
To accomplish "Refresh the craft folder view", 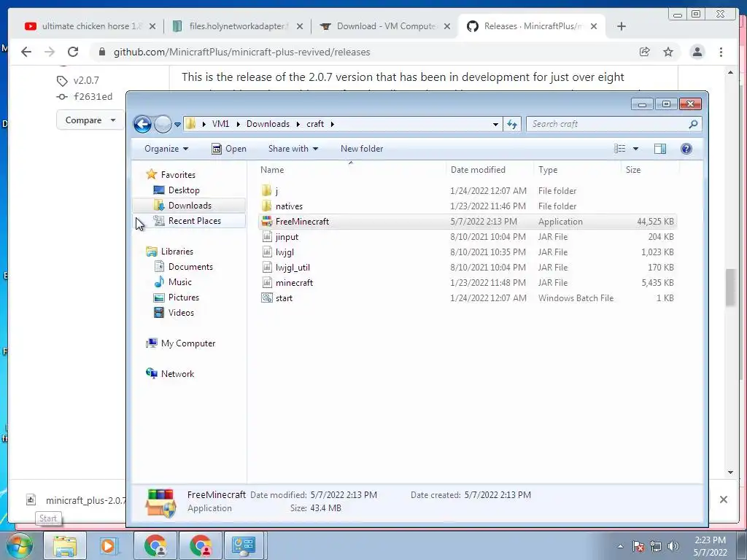I will 512,124.
